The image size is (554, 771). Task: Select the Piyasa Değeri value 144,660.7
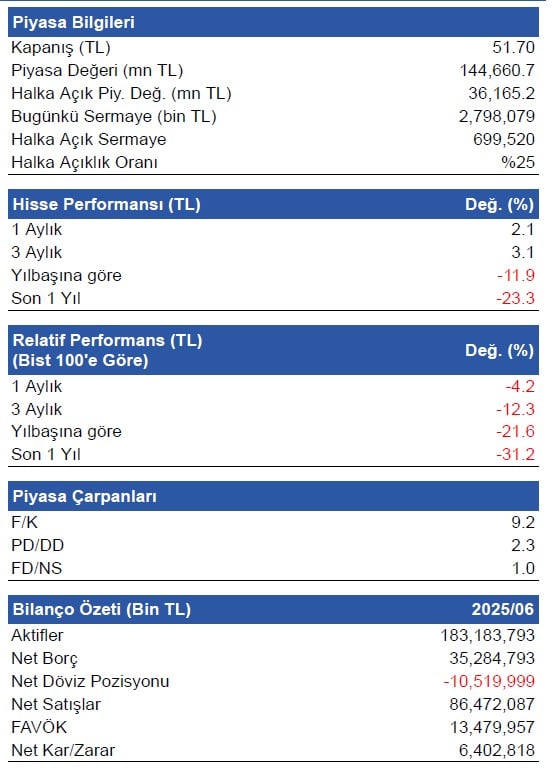497,70
